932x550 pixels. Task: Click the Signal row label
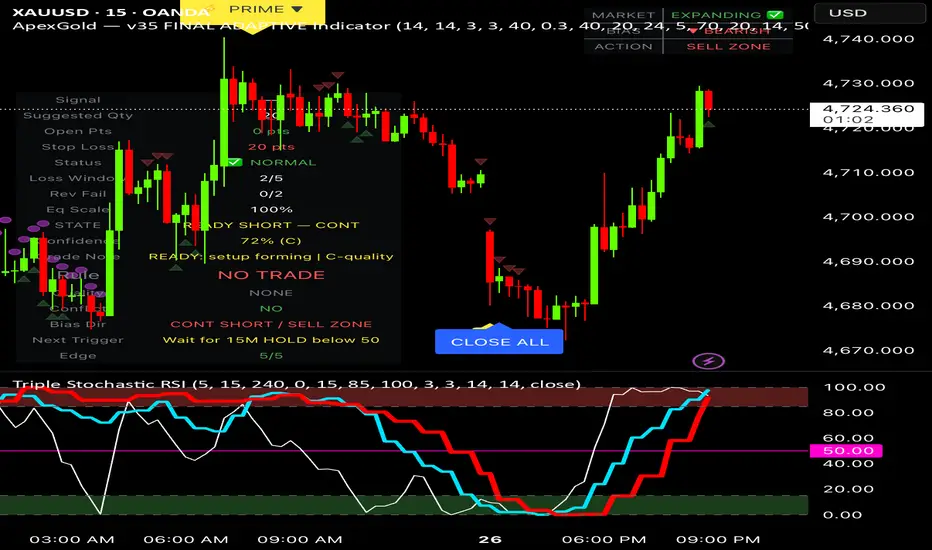pos(78,100)
